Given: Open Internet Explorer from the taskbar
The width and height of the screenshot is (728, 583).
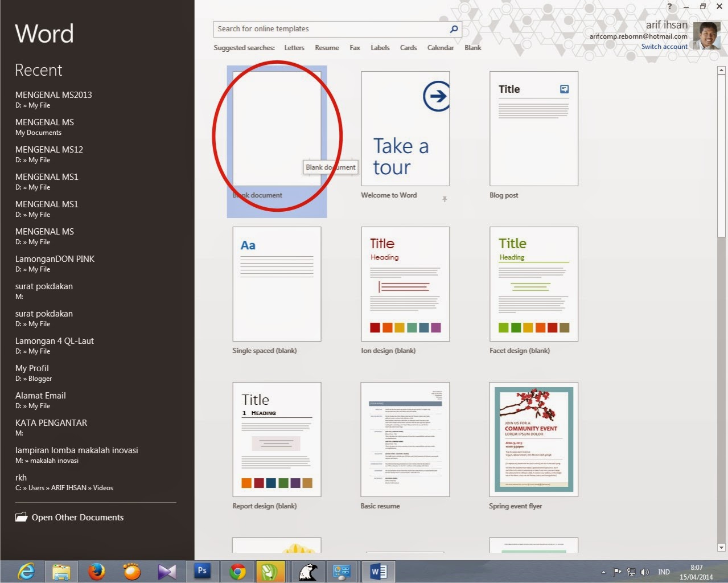Looking at the screenshot, I should point(26,571).
